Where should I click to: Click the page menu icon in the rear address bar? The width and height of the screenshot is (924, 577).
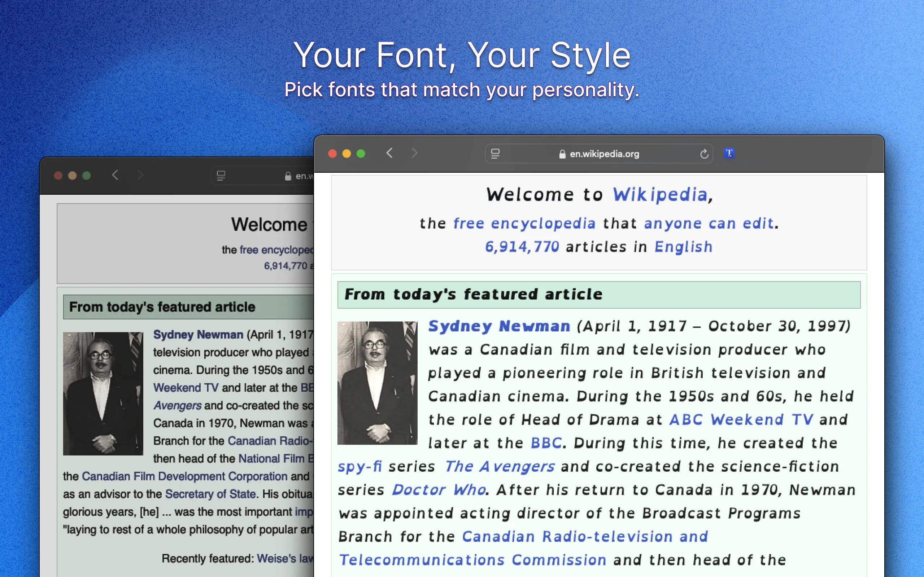[221, 176]
